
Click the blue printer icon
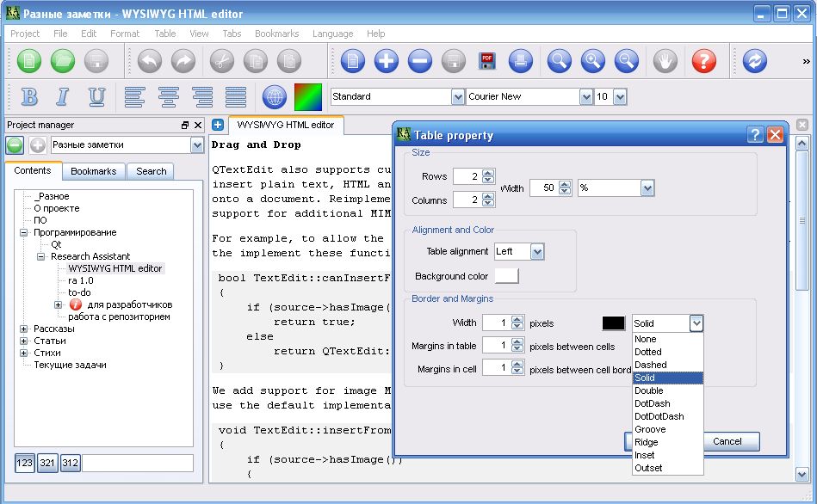pyautogui.click(x=520, y=61)
